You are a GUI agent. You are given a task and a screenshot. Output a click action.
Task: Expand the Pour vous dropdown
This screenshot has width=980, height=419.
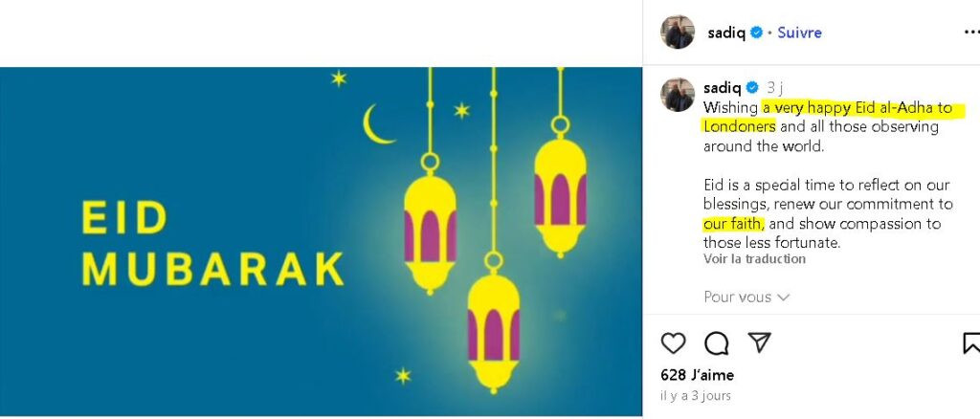click(x=746, y=298)
